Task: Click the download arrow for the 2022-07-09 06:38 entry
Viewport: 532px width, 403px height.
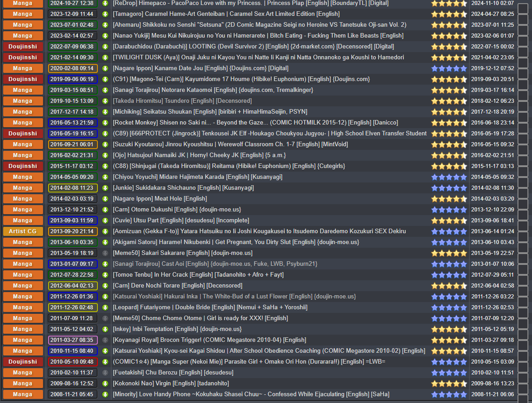Action: click(x=105, y=47)
